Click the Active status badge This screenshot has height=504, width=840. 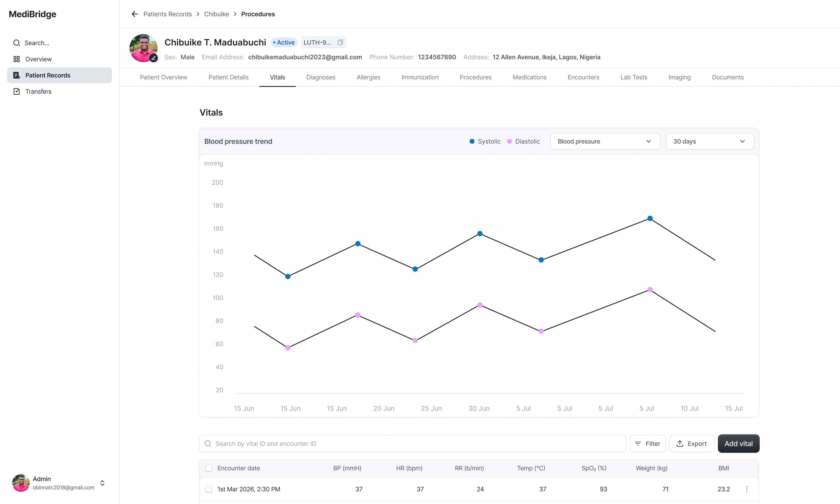284,43
